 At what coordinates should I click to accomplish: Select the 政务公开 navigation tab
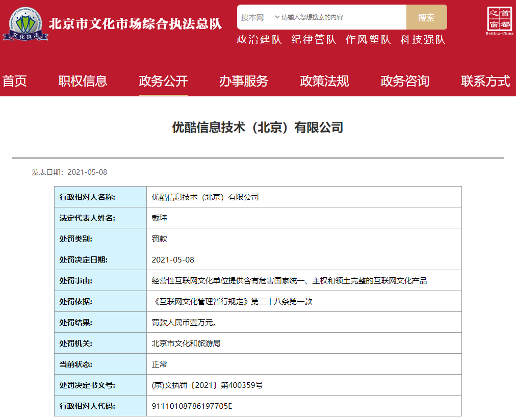pyautogui.click(x=163, y=81)
